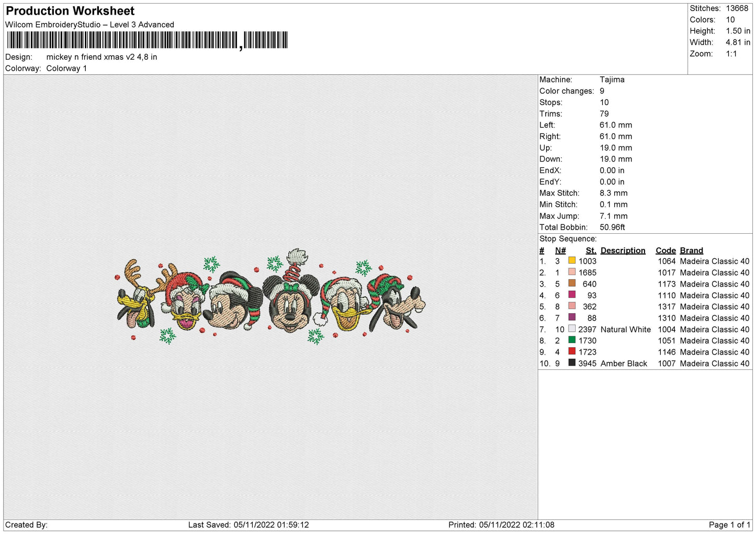Click the Max Jump value 7.1 mm
This screenshot has width=756, height=534.
tap(613, 216)
